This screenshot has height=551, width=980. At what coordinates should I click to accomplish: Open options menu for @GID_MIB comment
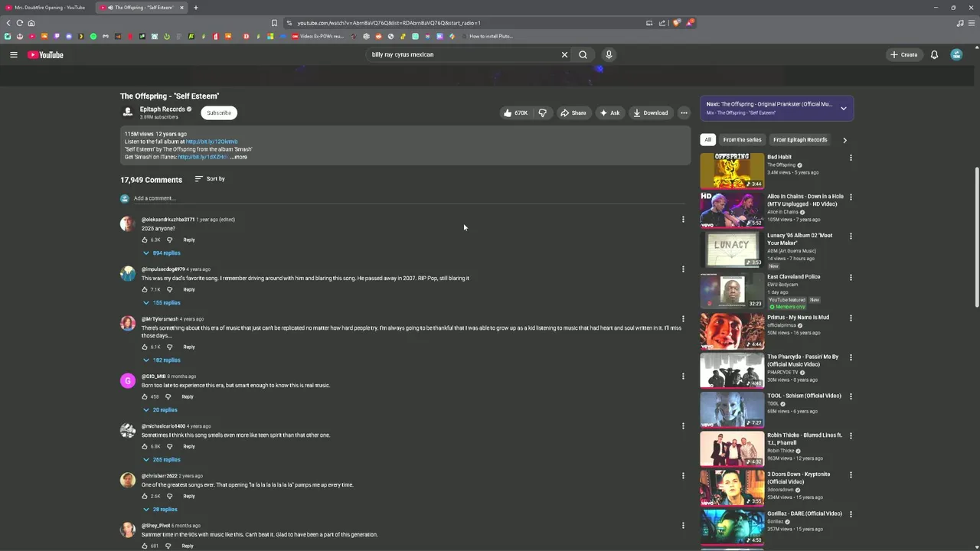683,377
